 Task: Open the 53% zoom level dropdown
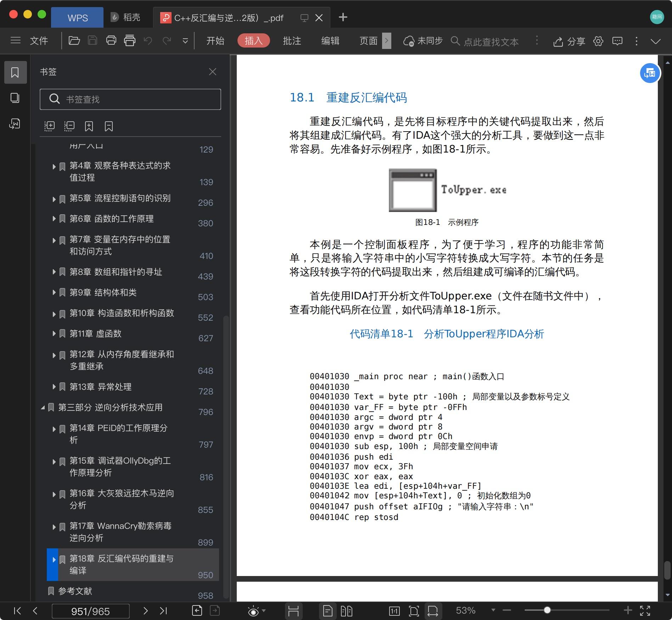(x=493, y=610)
